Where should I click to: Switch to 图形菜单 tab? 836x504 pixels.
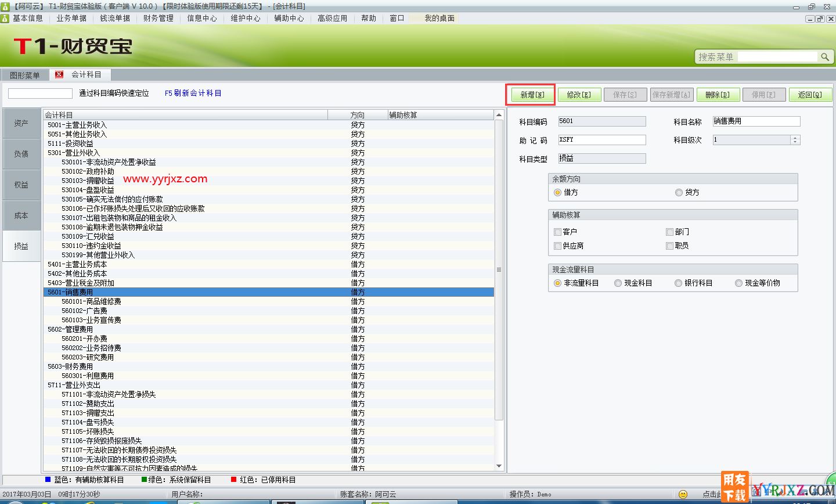[25, 75]
